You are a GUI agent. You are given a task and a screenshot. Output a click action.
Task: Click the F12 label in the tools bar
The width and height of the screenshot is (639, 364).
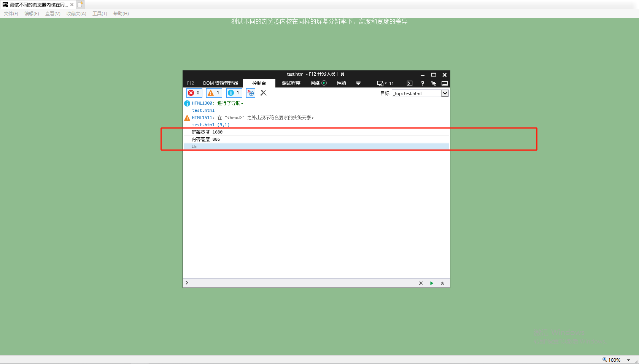[191, 83]
